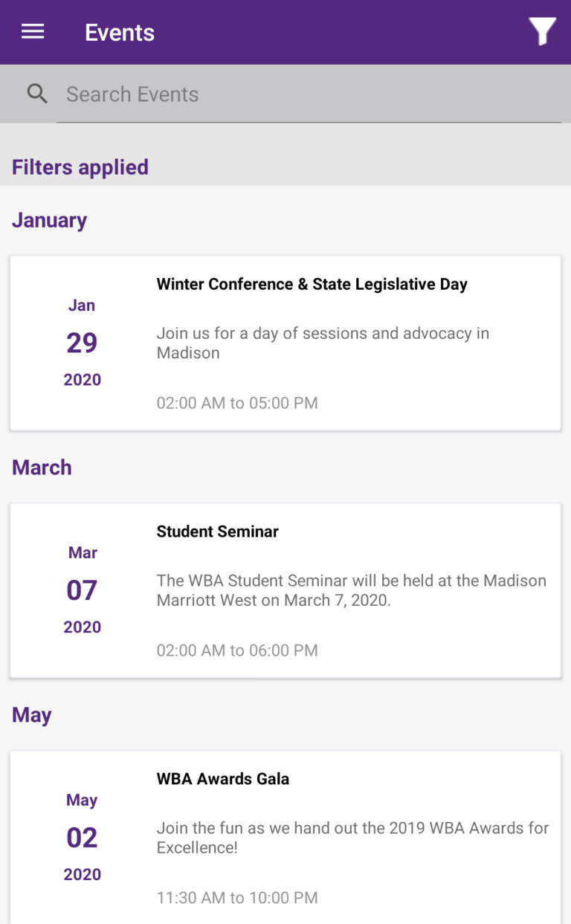The image size is (571, 924).
Task: Tap the search magnifier icon
Action: pos(37,94)
